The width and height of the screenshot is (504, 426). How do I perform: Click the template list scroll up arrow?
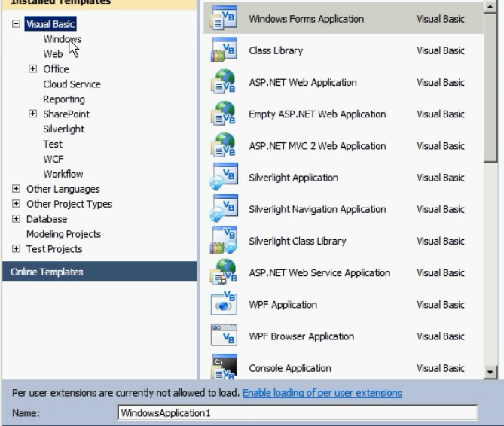coord(490,7)
